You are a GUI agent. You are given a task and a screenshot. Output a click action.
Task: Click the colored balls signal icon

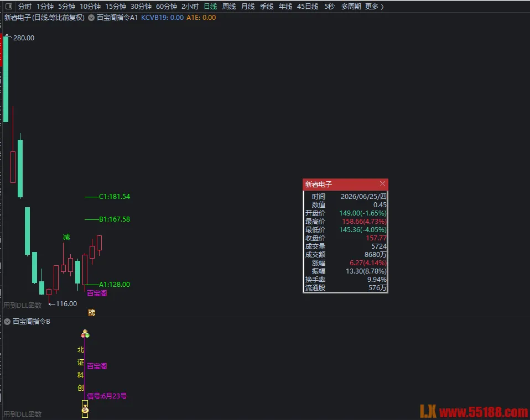[85, 334]
